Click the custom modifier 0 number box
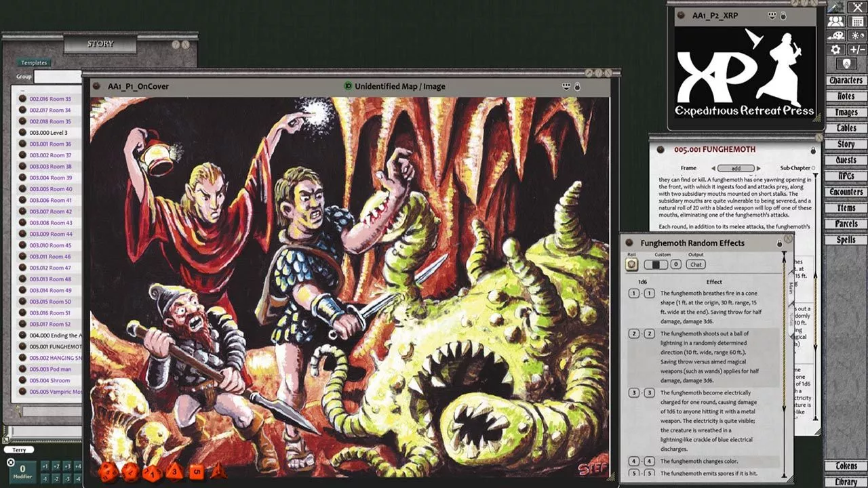868x488 pixels. click(x=675, y=264)
